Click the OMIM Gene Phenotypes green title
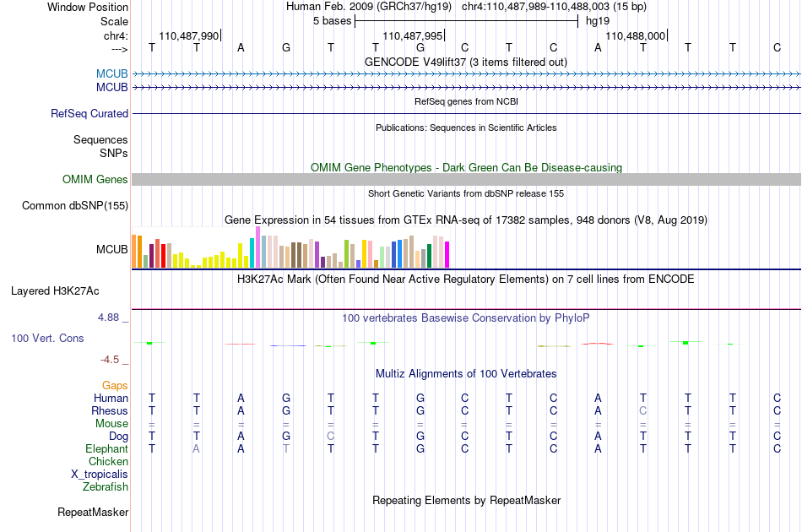This screenshot has width=802, height=532. tap(467, 168)
